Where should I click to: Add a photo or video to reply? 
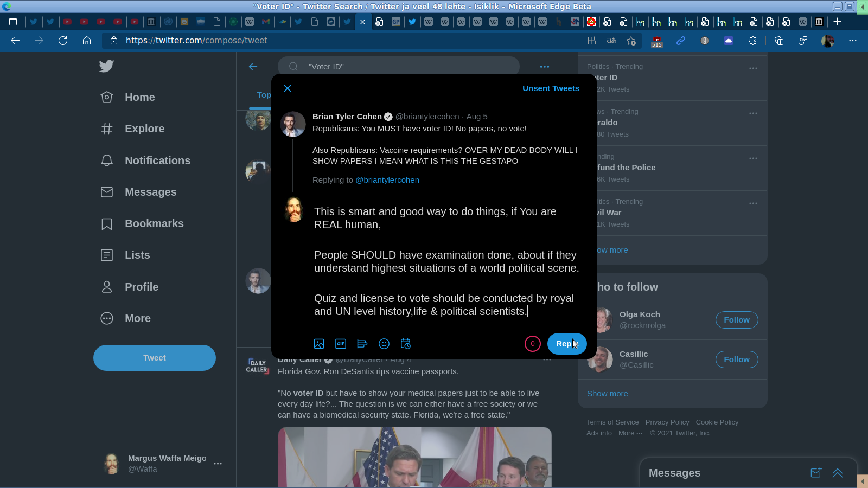(319, 344)
